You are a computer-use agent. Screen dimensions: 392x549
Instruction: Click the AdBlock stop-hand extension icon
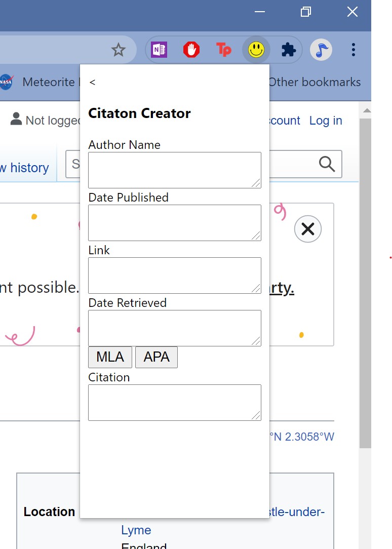click(191, 50)
